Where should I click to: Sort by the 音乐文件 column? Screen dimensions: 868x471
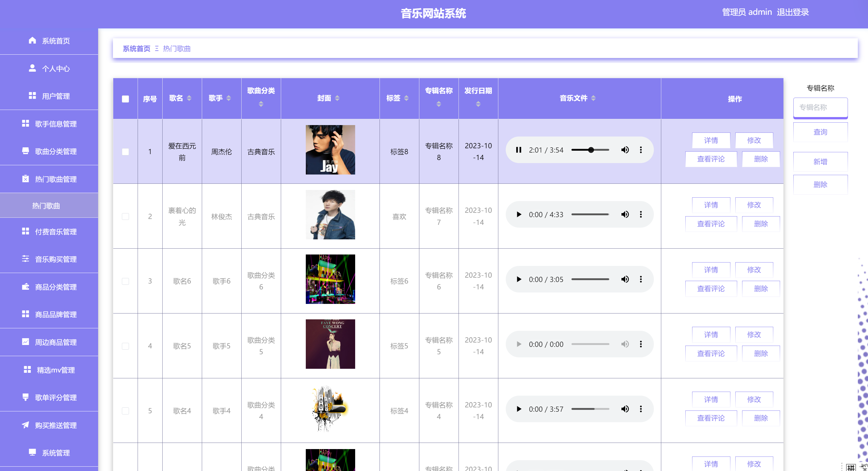coord(593,98)
